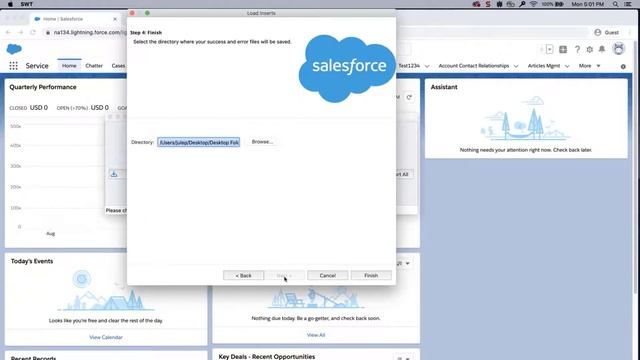The width and height of the screenshot is (640, 360).
Task: Click the battery status icon
Action: pos(559,4)
